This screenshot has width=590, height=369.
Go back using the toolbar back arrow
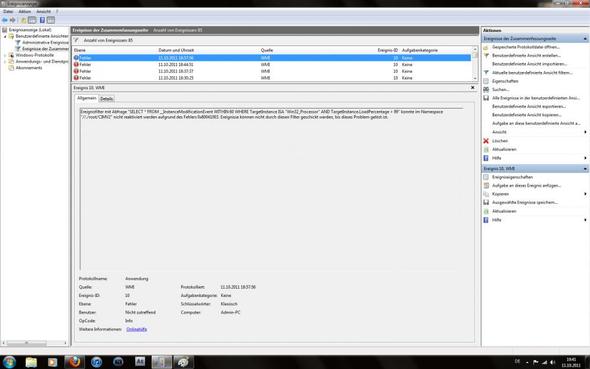tap(5, 20)
